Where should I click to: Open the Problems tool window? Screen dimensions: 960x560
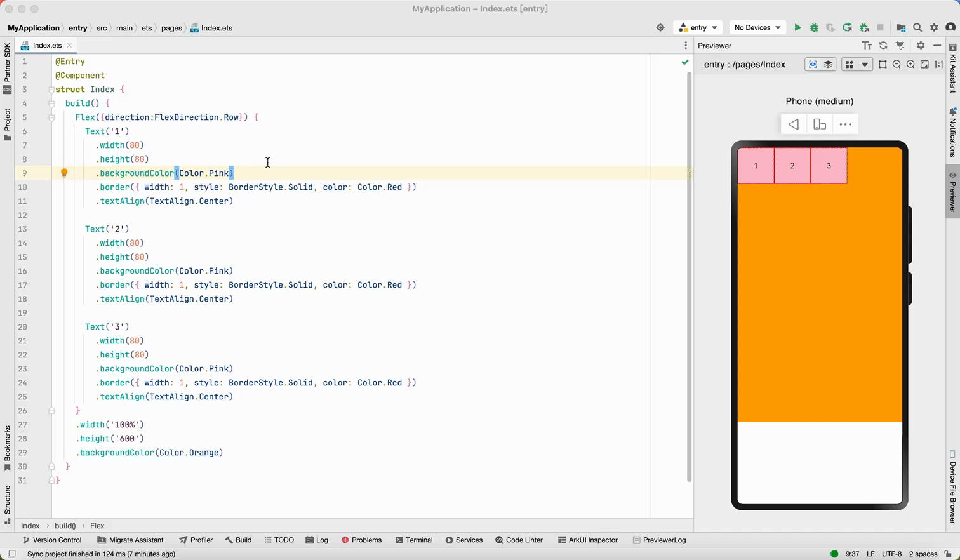coord(361,540)
